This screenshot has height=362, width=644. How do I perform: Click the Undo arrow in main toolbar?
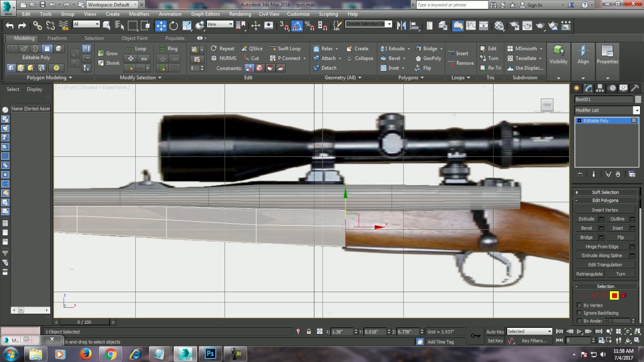[10, 26]
